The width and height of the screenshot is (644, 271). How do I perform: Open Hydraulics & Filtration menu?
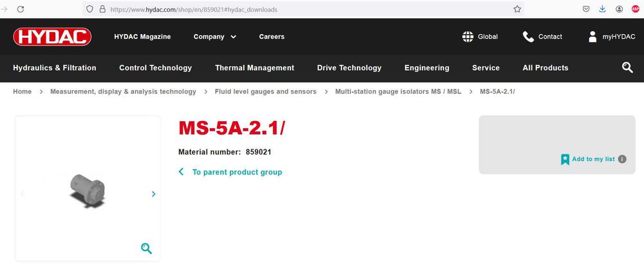point(55,68)
